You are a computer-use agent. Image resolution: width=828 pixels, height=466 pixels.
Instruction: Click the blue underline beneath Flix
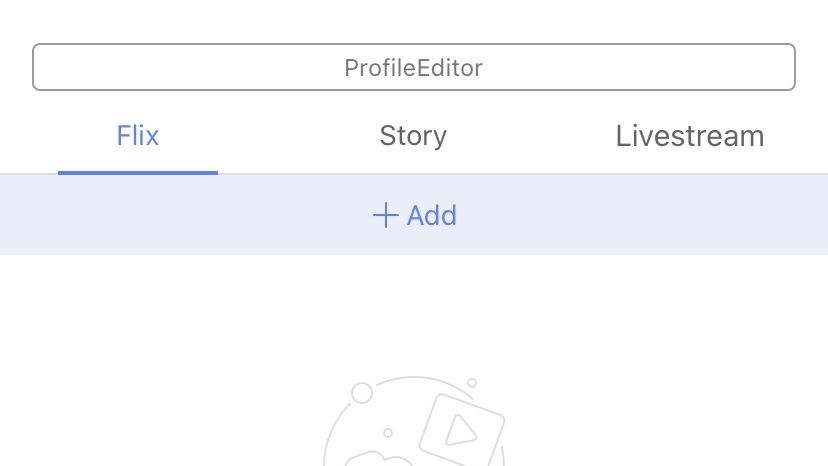click(138, 172)
